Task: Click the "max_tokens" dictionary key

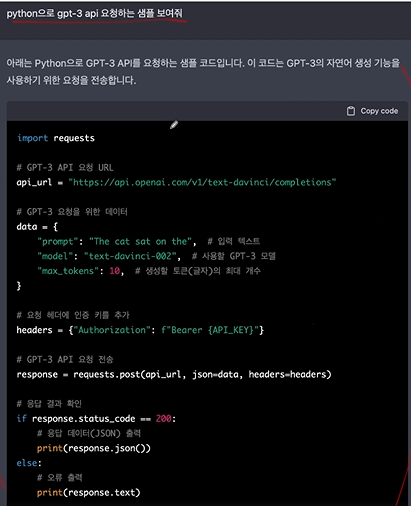Action: click(68, 271)
